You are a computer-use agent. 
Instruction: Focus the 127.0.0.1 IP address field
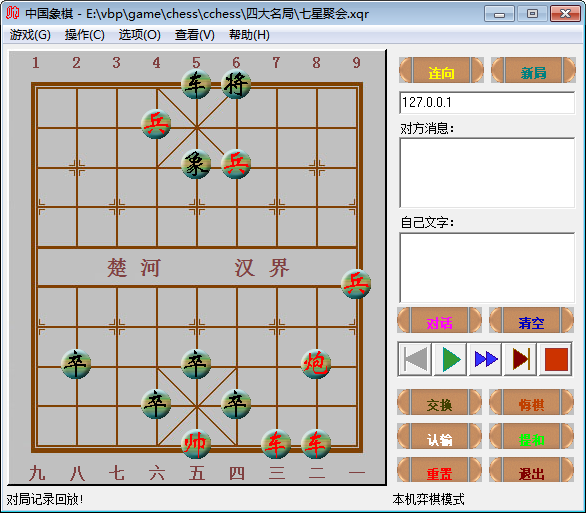[x=487, y=102]
